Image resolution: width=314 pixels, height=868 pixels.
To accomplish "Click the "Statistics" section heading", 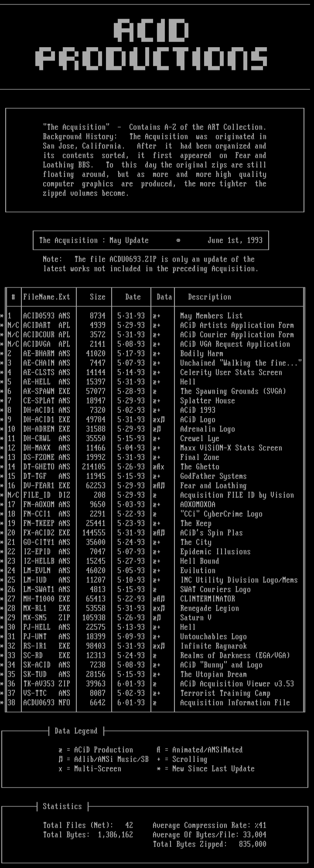I will pyautogui.click(x=62, y=806).
